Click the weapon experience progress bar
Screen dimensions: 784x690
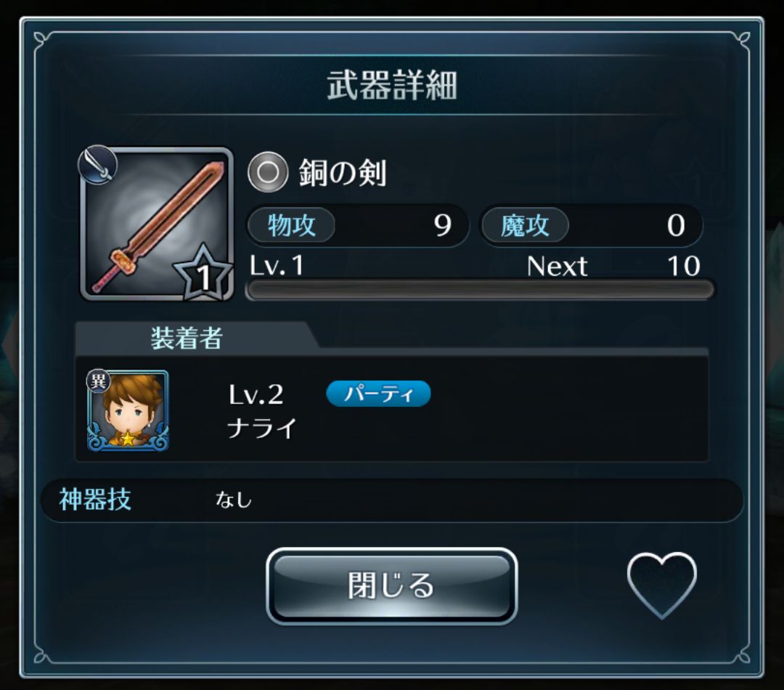point(480,290)
